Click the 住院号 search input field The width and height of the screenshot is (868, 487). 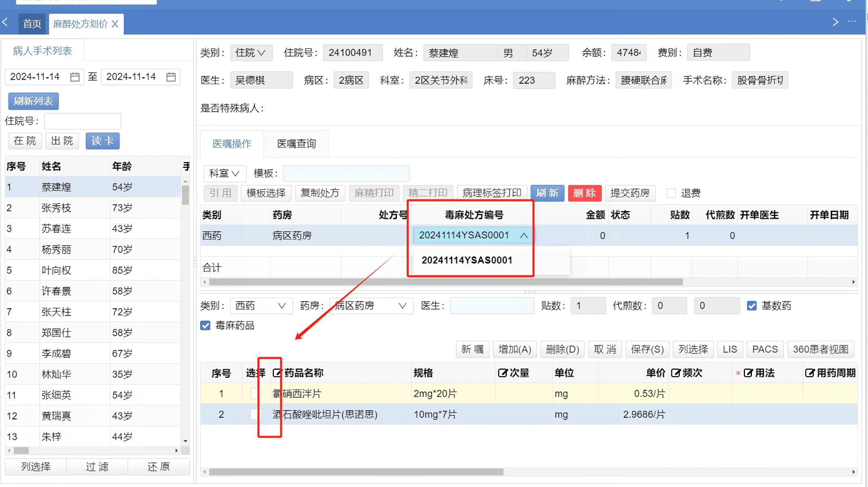(x=83, y=121)
